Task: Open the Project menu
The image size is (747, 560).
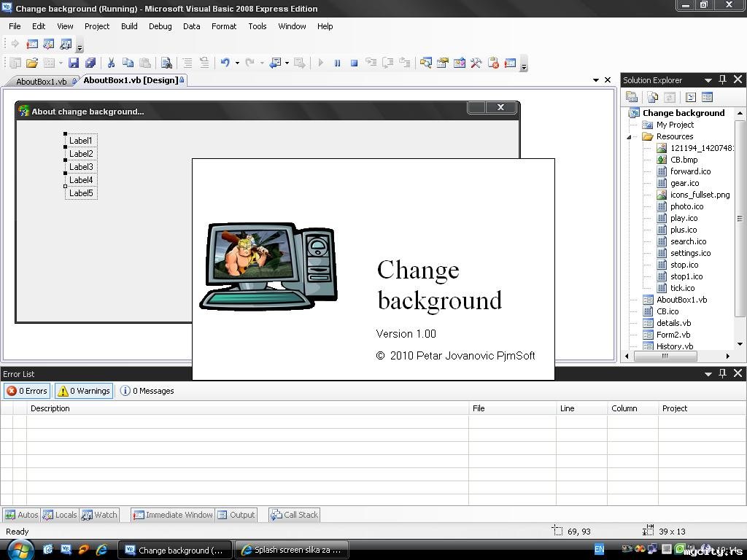Action: coord(97,26)
